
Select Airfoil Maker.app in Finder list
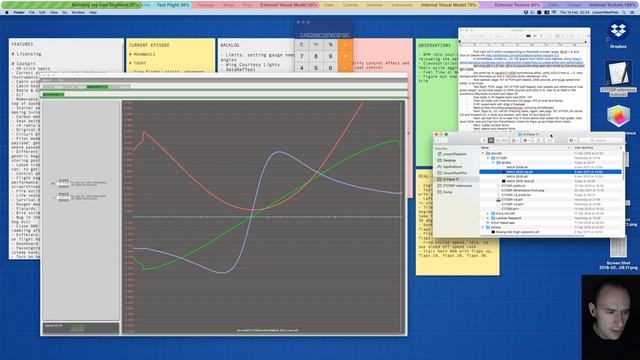(551, 223)
